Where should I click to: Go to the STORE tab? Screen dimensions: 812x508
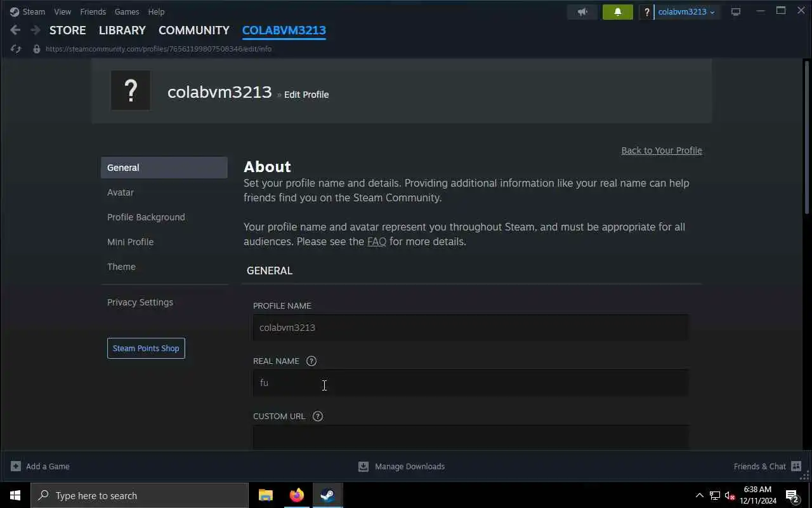tap(68, 30)
